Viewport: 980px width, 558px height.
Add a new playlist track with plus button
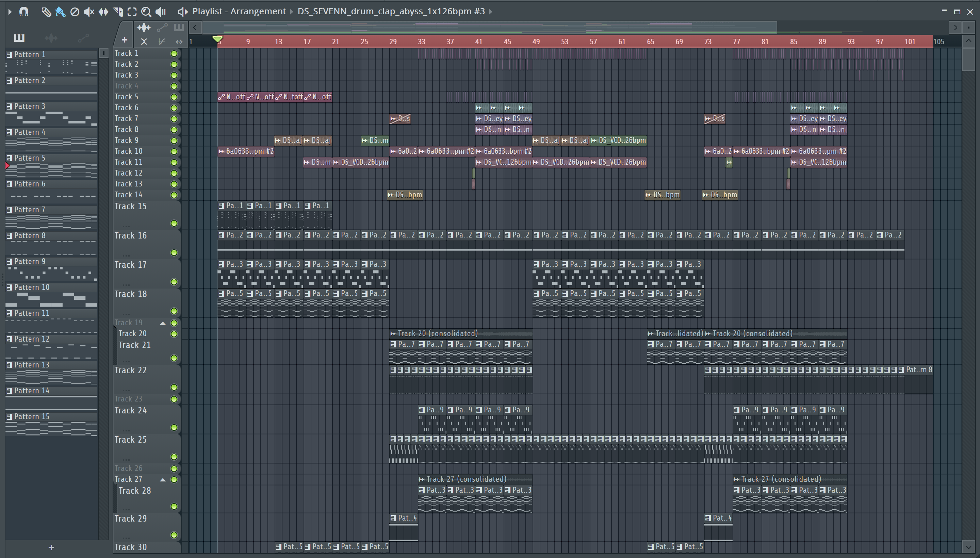pos(124,40)
